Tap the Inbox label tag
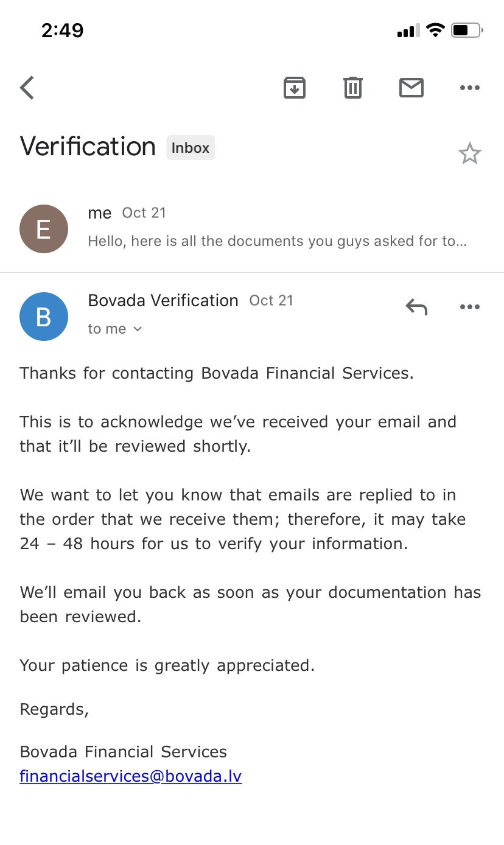504x845 pixels. point(191,147)
